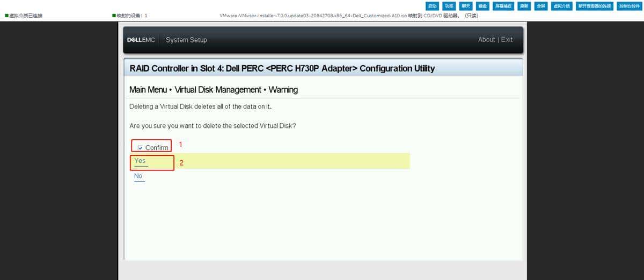Viewport: 644px width, 280px height.
Task: Open the 功率 (Power) menu button
Action: click(449, 6)
